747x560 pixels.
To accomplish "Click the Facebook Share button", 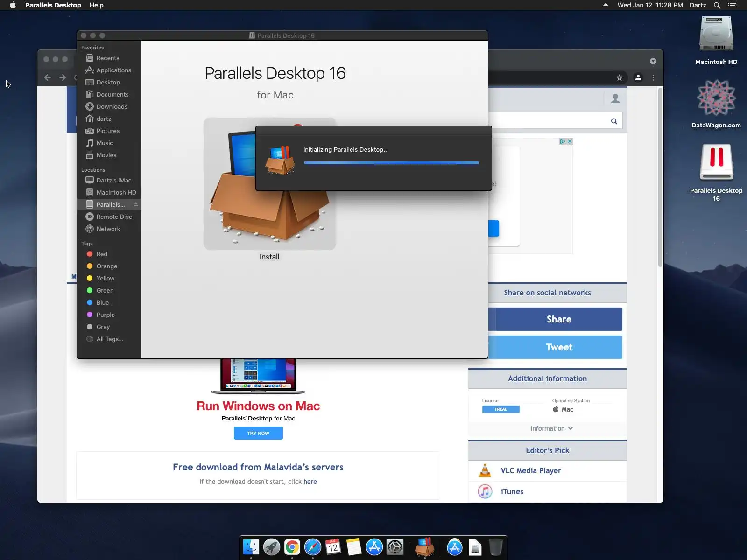I will tap(555, 319).
